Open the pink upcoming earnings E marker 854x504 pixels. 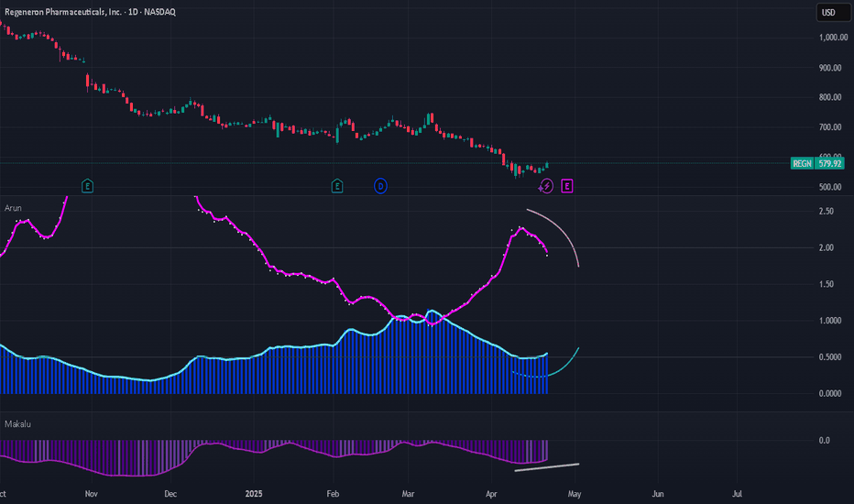pos(567,186)
